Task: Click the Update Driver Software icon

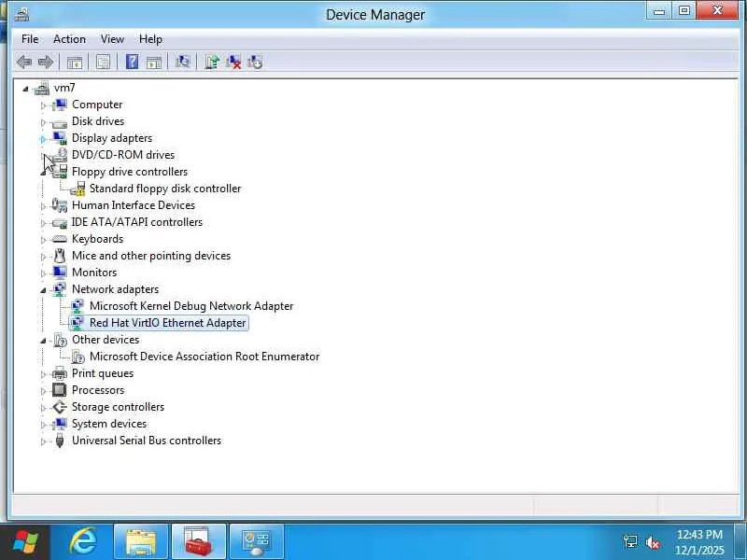Action: point(212,62)
